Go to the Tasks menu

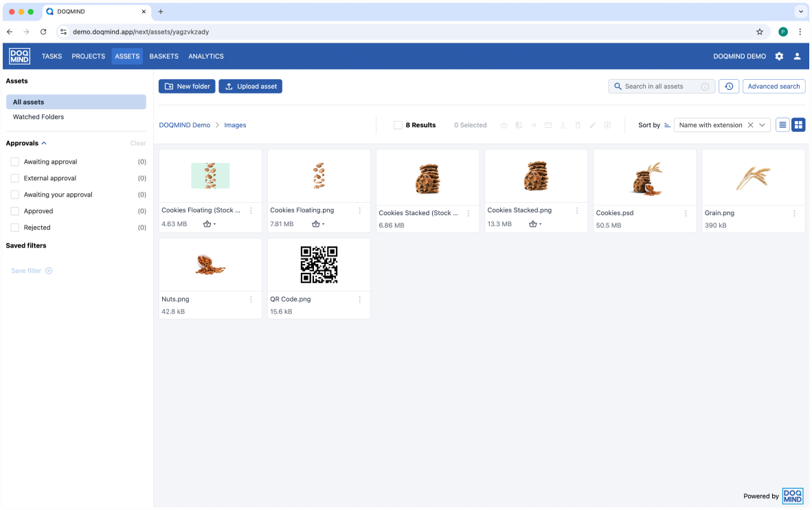point(52,56)
